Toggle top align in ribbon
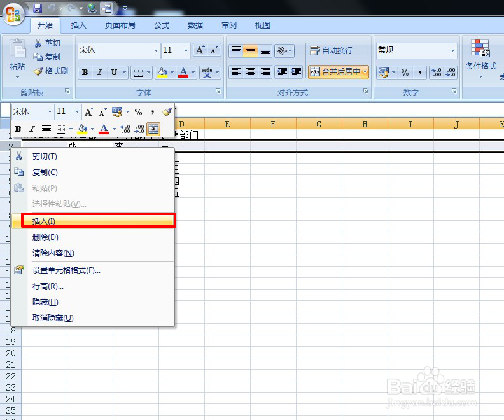Image resolution: width=504 pixels, height=420 pixels. coord(236,50)
